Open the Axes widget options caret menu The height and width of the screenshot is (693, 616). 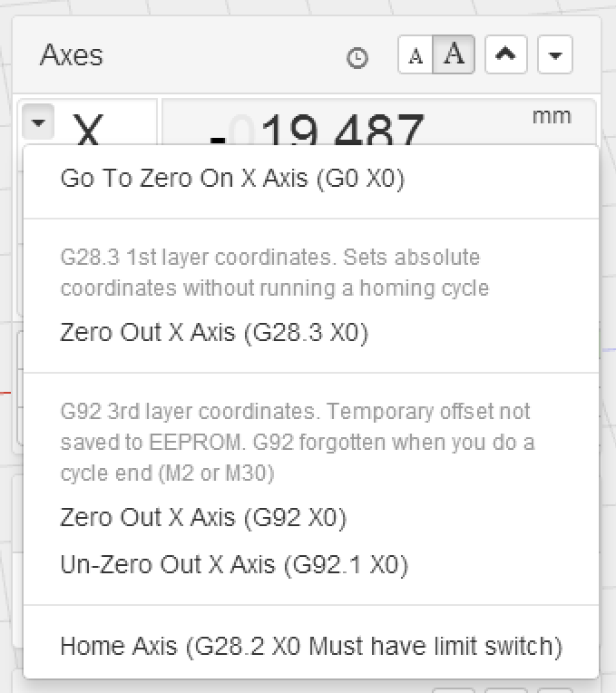click(x=555, y=56)
